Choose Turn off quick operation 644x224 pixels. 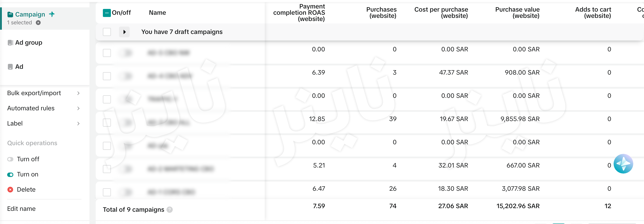coord(28,159)
